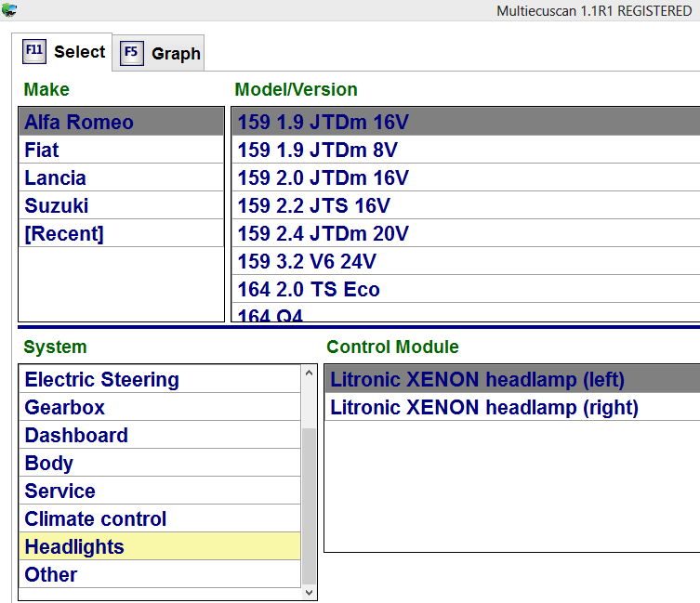The height and width of the screenshot is (603, 700).
Task: Select the Other system entry
Action: 160,574
